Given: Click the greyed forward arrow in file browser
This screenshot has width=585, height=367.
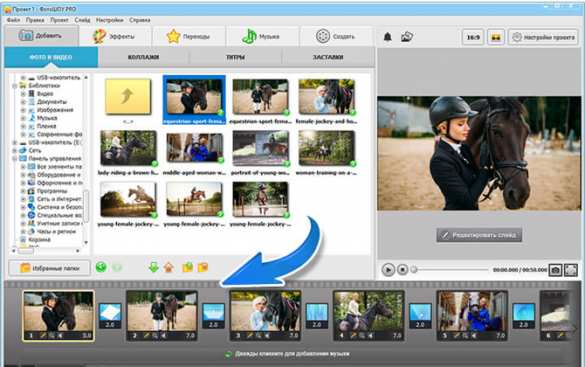Looking at the screenshot, I should click(117, 267).
